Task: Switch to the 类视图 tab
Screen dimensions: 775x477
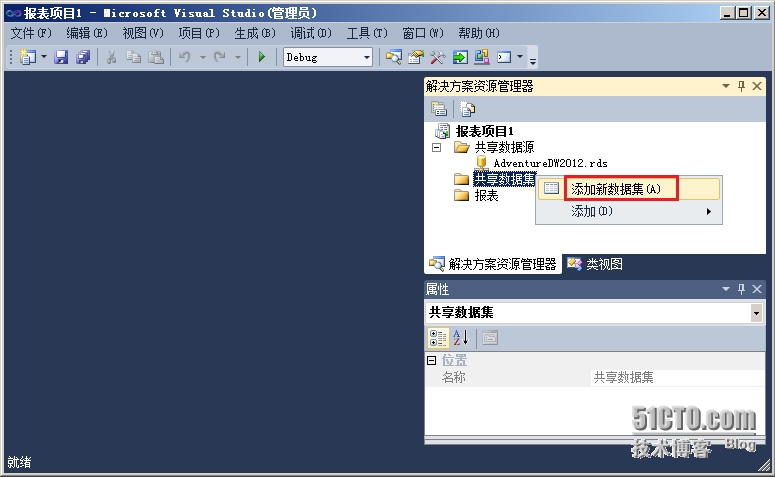Action: (595, 264)
